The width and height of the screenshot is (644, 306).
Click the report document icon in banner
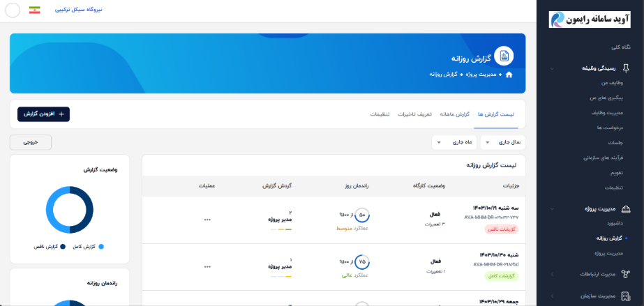(x=504, y=56)
